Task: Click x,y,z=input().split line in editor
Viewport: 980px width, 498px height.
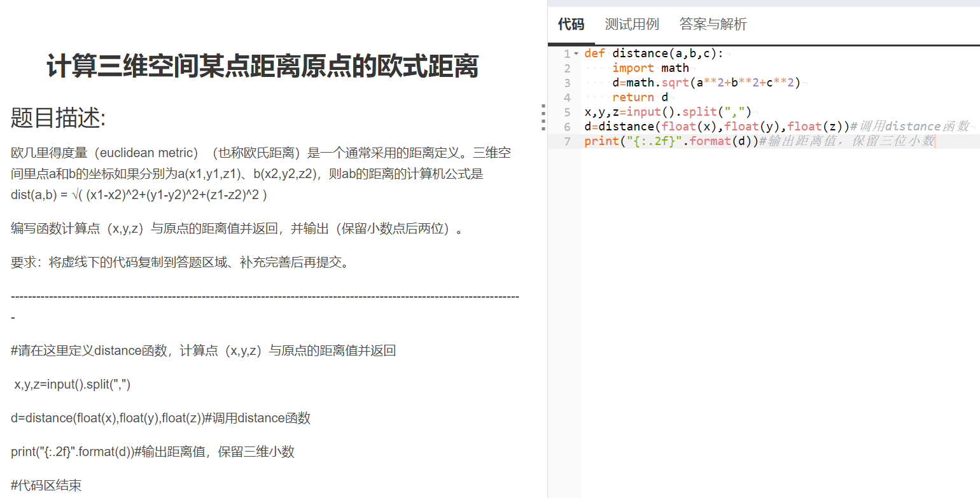Action: tap(668, 112)
